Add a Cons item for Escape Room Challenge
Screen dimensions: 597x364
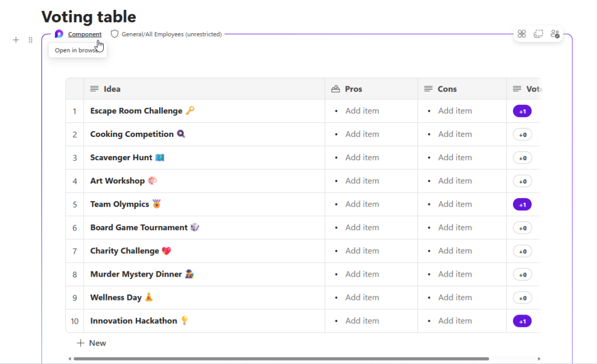(455, 111)
